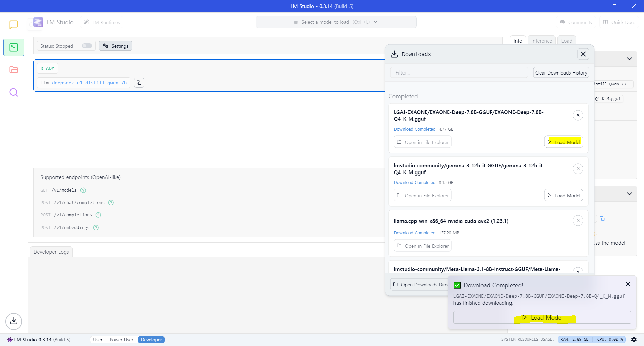Open llama.cpp runtime in File Explorer
The width and height of the screenshot is (644, 346).
423,246
